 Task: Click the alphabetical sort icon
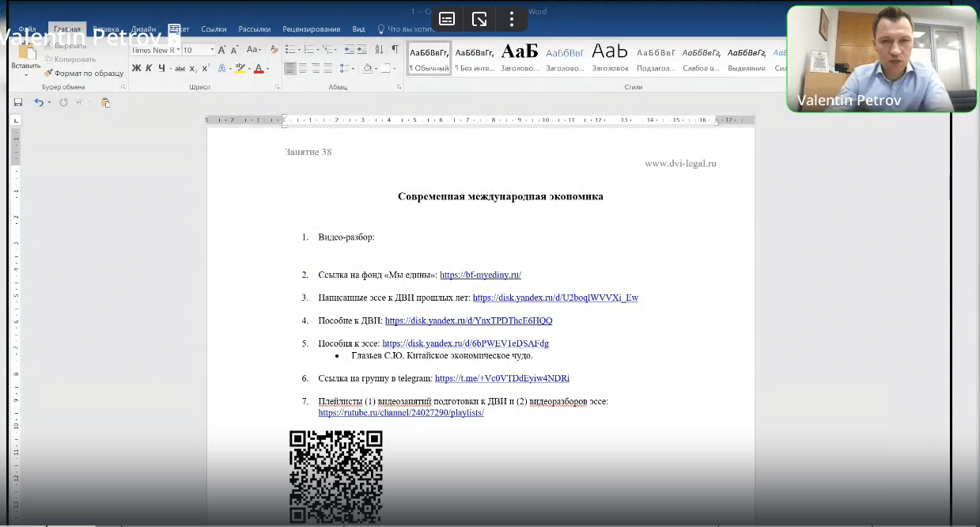coord(379,49)
